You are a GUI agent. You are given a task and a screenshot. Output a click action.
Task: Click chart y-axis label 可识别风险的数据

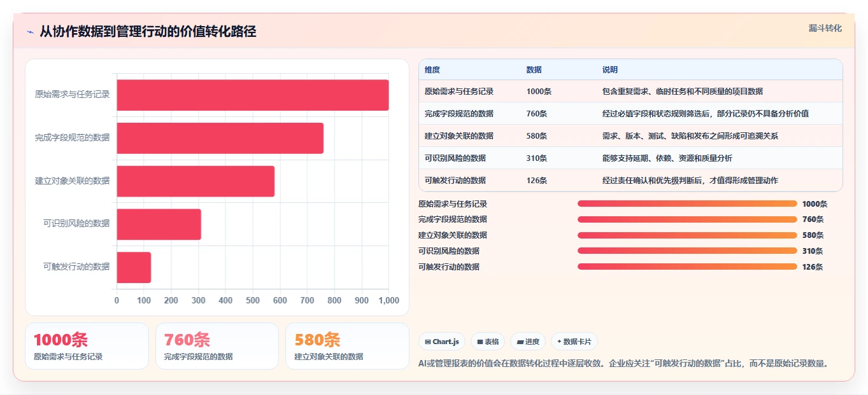[x=76, y=223]
